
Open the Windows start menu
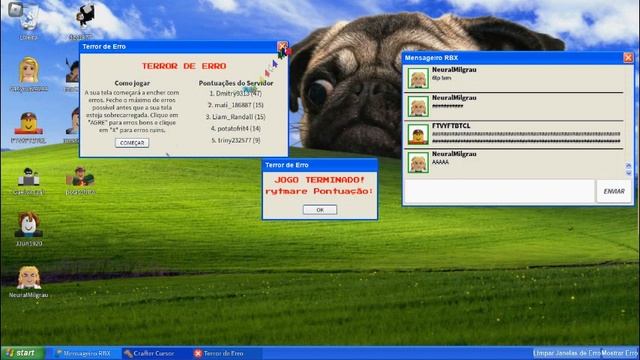(x=21, y=353)
